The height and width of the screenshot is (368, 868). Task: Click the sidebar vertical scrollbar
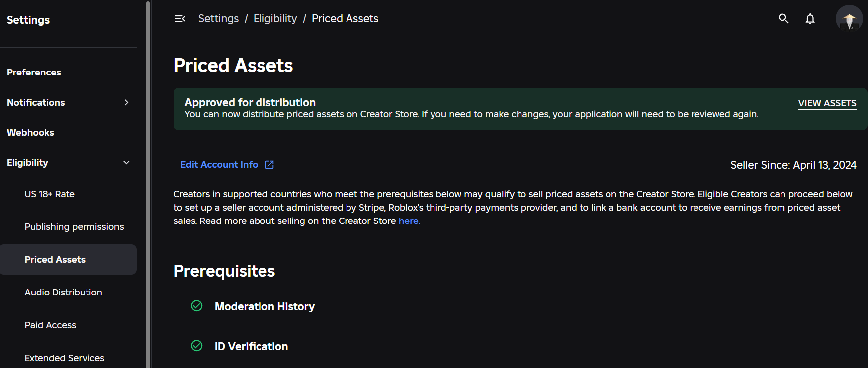coord(148,184)
